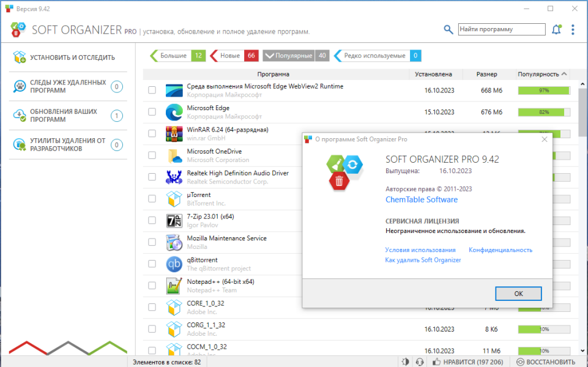Open developer uninstall utilities section
588x367 pixels.
tap(68, 145)
